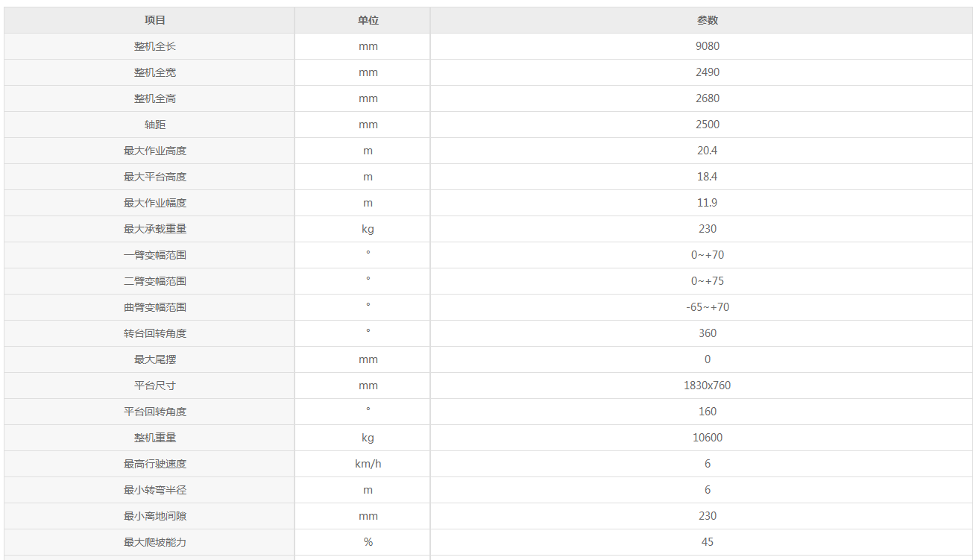
Task: Select the 整机全长 row label
Action: (x=155, y=46)
